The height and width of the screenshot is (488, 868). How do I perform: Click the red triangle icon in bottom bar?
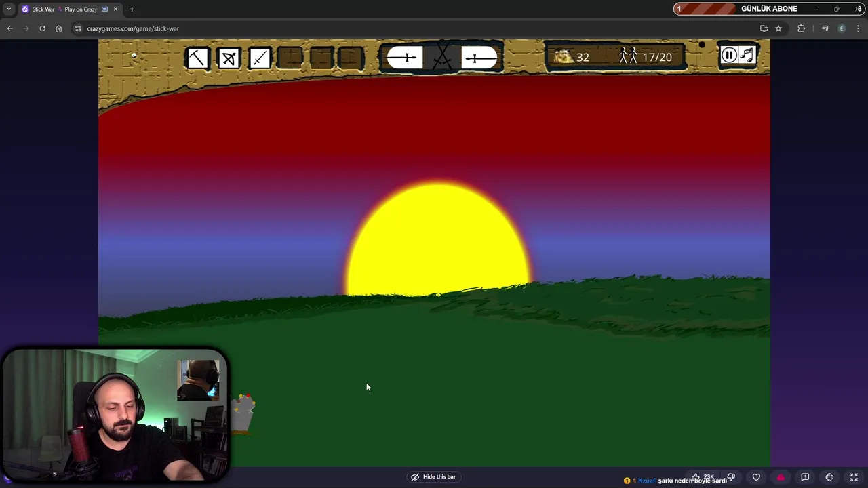click(781, 477)
